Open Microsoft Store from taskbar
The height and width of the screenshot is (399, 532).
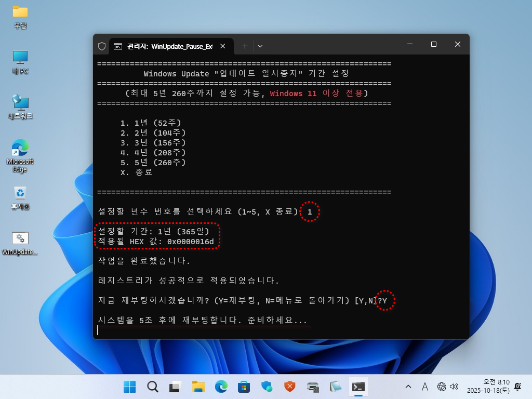pyautogui.click(x=244, y=387)
